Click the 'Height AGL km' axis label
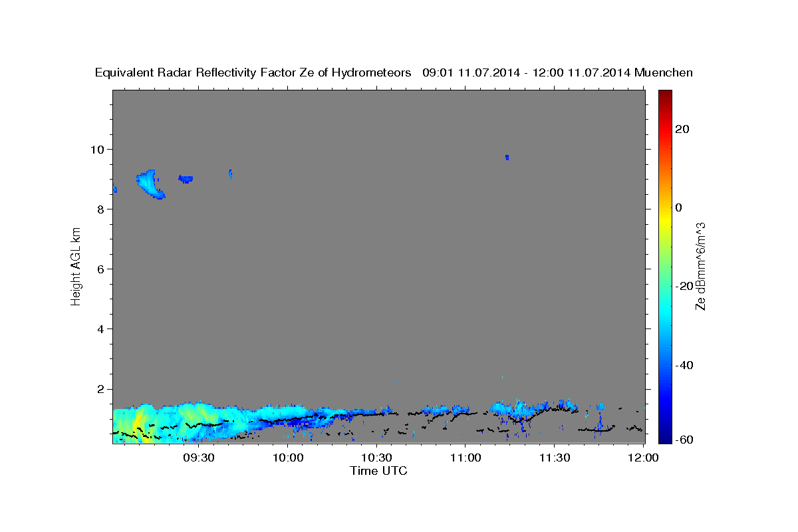 point(76,265)
